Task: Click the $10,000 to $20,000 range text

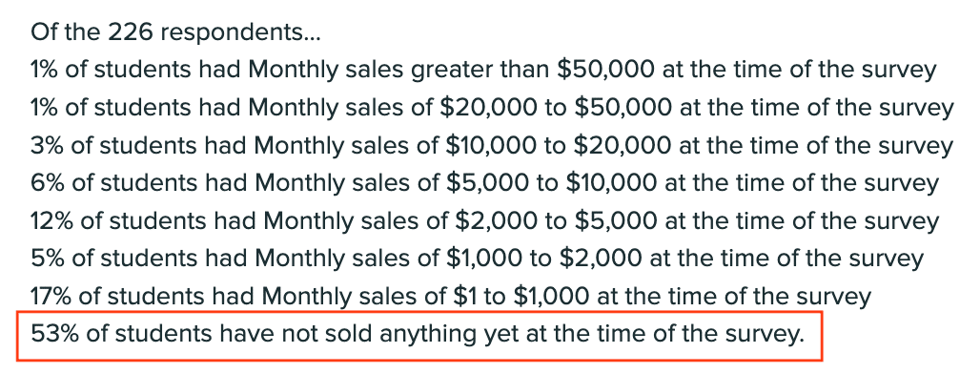Action: [558, 146]
